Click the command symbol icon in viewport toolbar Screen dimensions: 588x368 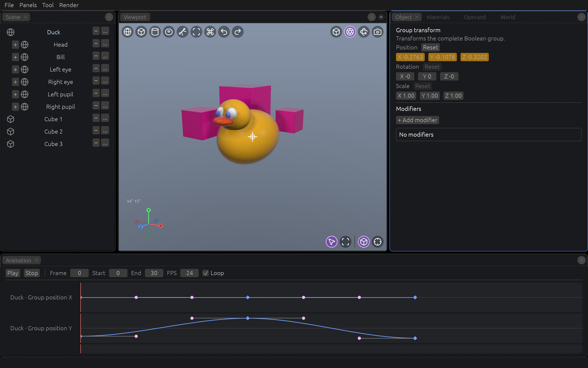(210, 32)
